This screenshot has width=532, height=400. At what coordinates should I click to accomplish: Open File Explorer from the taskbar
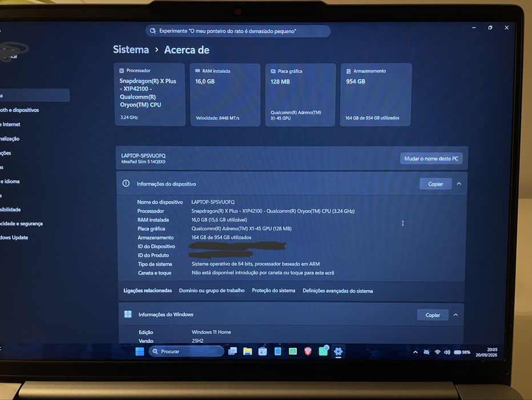pos(247,351)
